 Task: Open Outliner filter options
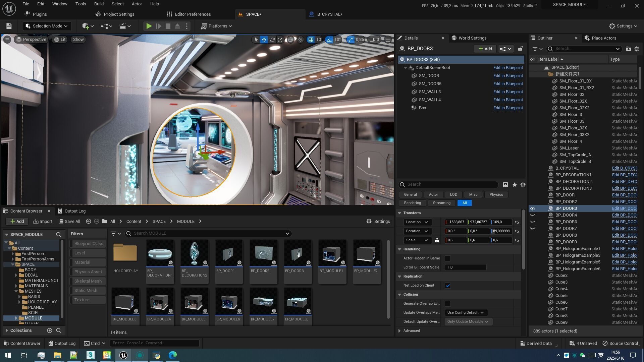tap(537, 49)
